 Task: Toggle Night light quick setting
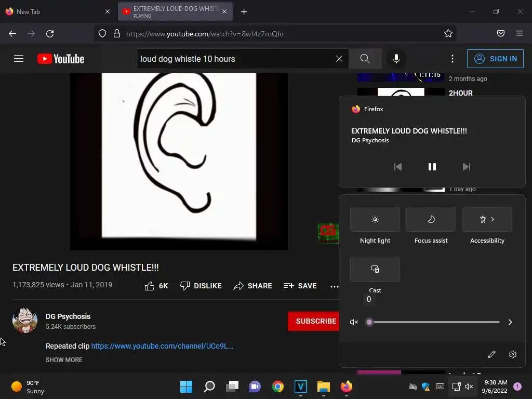coord(375,219)
